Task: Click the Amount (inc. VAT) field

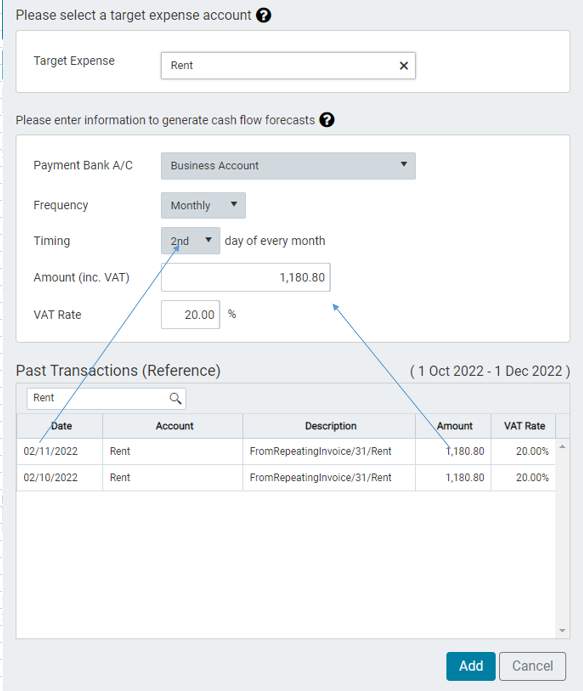Action: pyautogui.click(x=245, y=277)
